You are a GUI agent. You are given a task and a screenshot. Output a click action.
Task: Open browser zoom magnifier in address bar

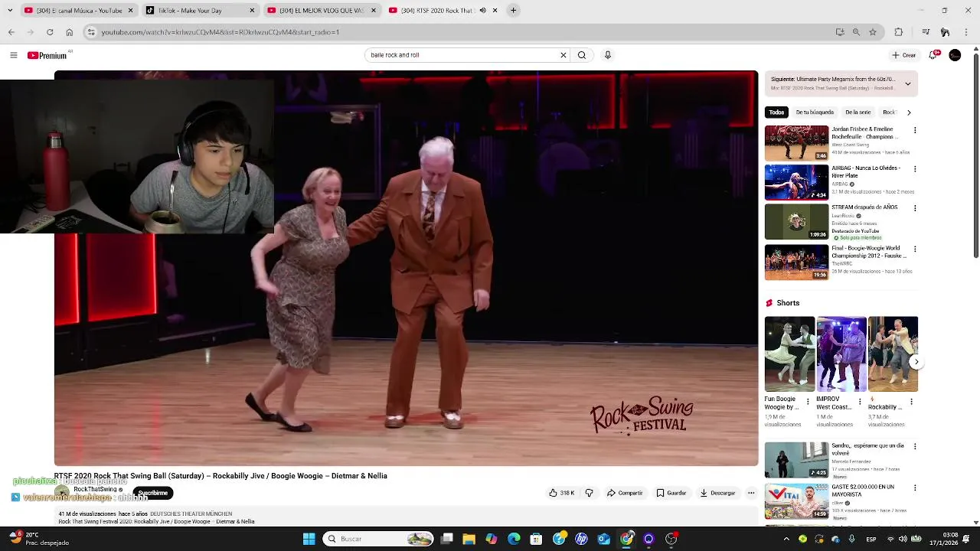point(856,32)
